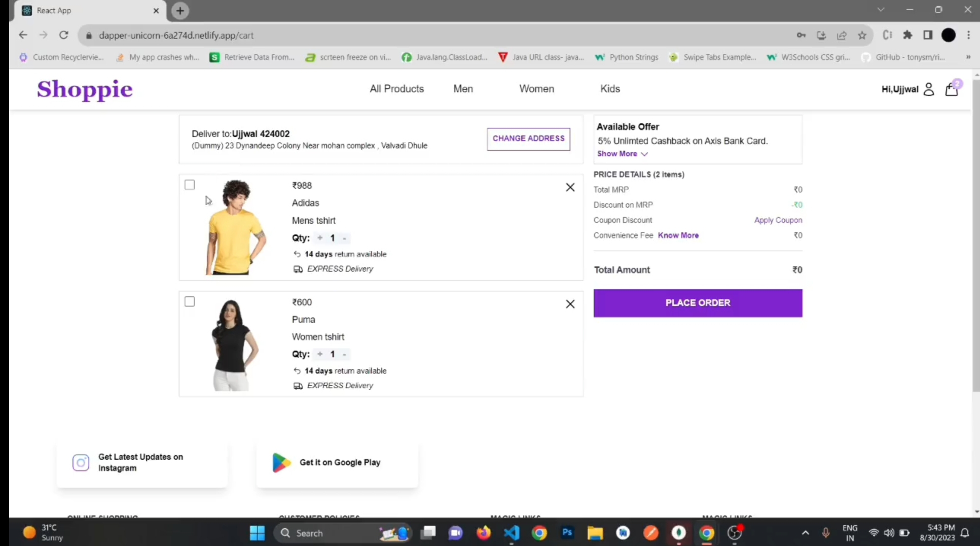The width and height of the screenshot is (980, 546).
Task: Open the yellow Adidas tshirt image
Action: point(235,227)
